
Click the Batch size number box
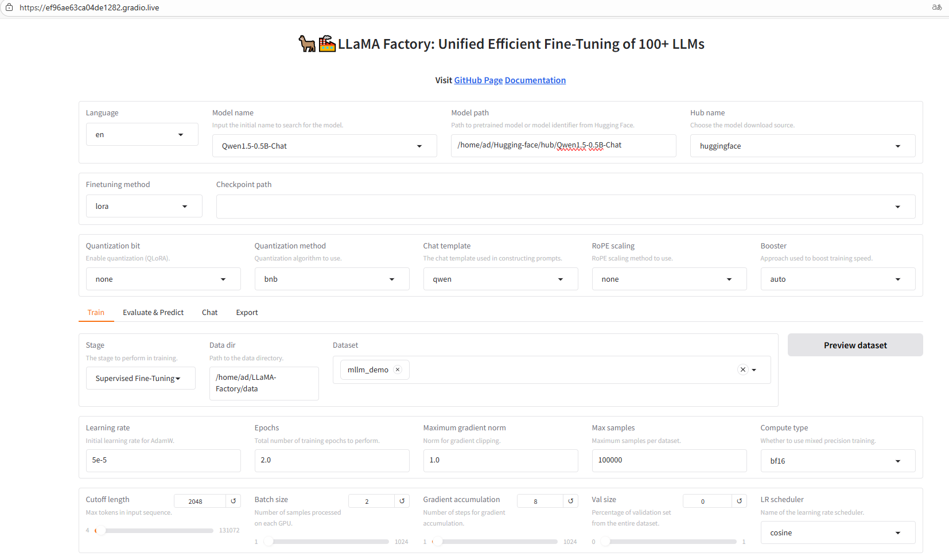(x=371, y=501)
